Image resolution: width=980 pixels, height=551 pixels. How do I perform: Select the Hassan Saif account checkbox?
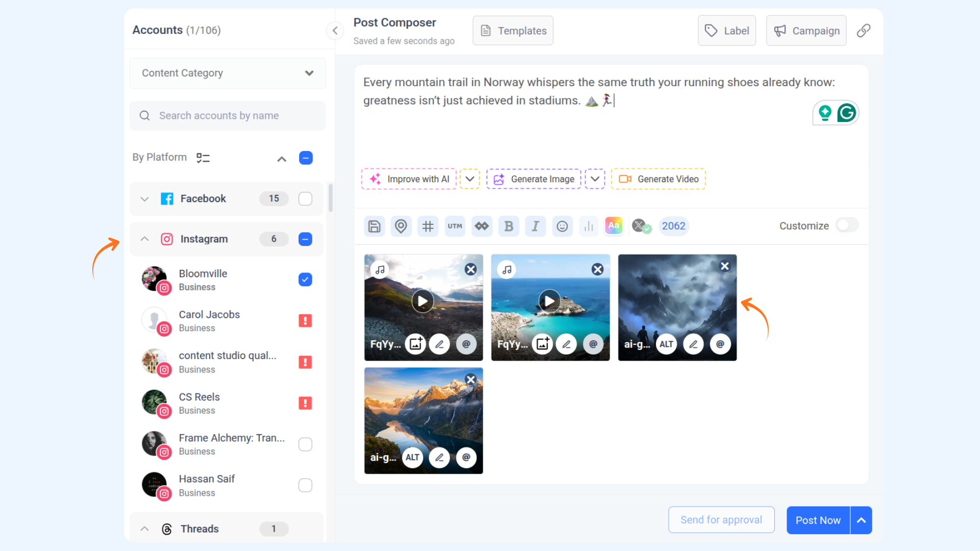pyautogui.click(x=305, y=485)
